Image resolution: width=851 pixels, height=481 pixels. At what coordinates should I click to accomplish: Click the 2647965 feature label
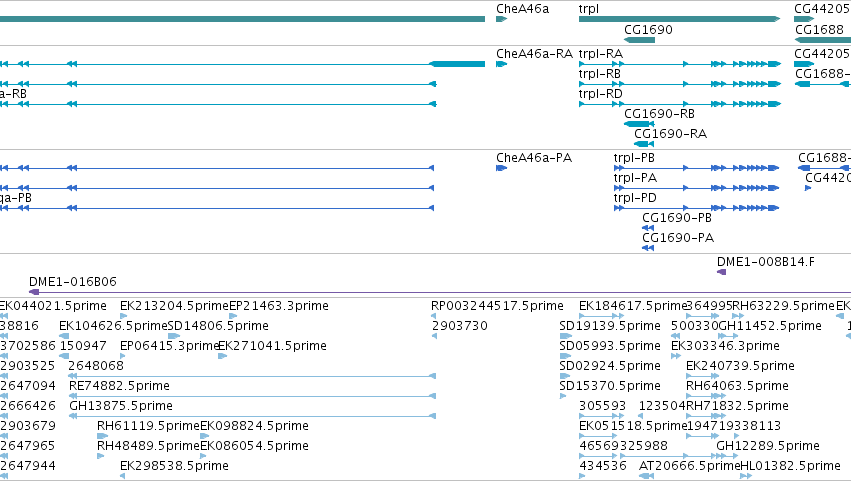click(28, 446)
